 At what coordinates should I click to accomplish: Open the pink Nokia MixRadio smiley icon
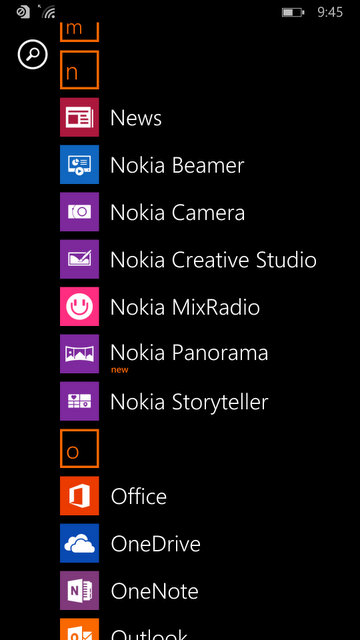[79, 307]
